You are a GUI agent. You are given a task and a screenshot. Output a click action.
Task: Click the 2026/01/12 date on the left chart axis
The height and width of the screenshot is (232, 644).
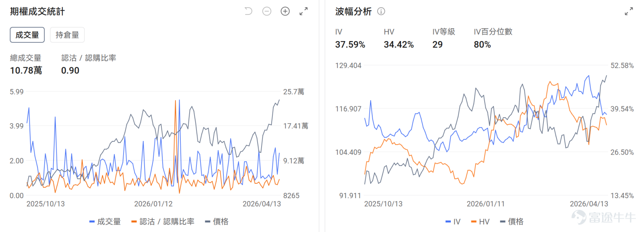(153, 204)
